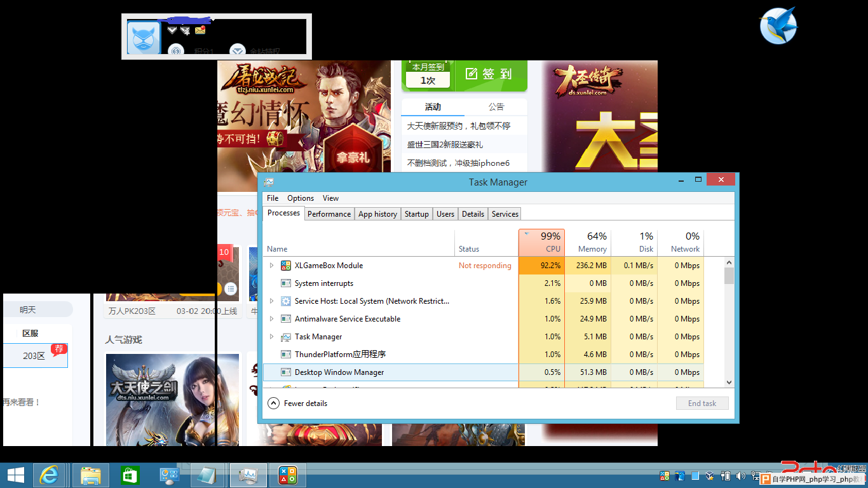This screenshot has width=868, height=488.
Task: Click the Xunlei bird tray icon
Action: (680, 475)
